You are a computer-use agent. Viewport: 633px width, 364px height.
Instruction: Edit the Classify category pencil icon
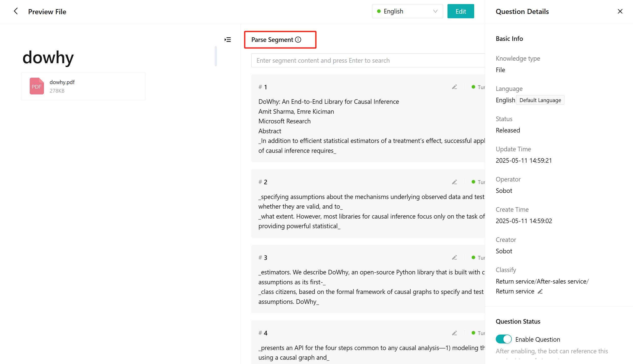point(540,291)
